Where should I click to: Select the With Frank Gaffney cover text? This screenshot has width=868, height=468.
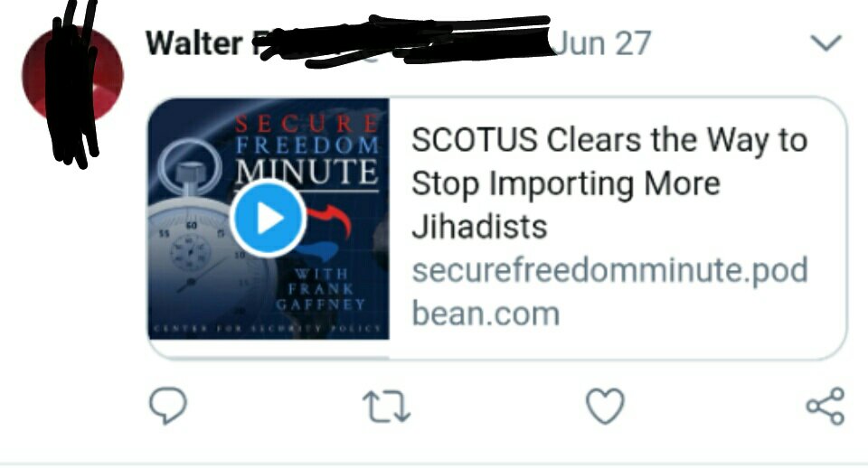tap(320, 289)
